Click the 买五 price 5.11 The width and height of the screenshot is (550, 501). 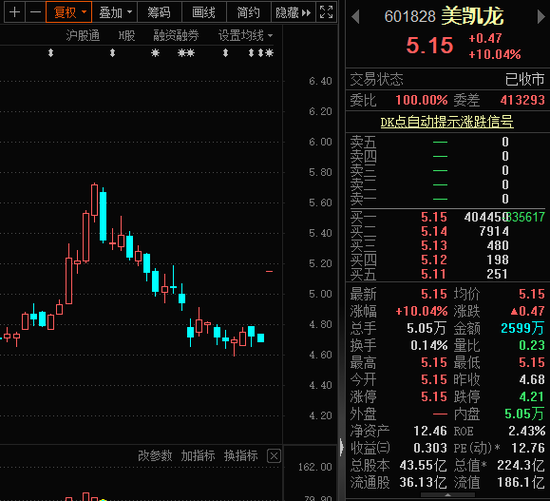tap(434, 274)
